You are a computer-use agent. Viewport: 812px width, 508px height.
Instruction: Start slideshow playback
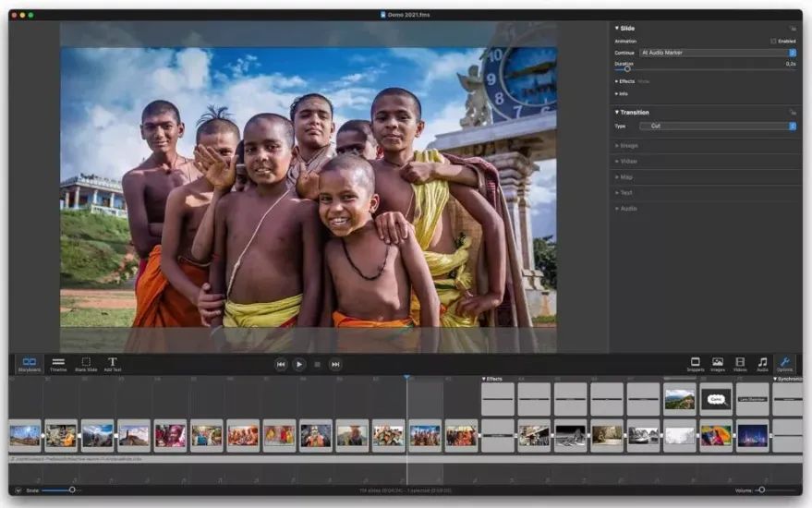coord(298,365)
